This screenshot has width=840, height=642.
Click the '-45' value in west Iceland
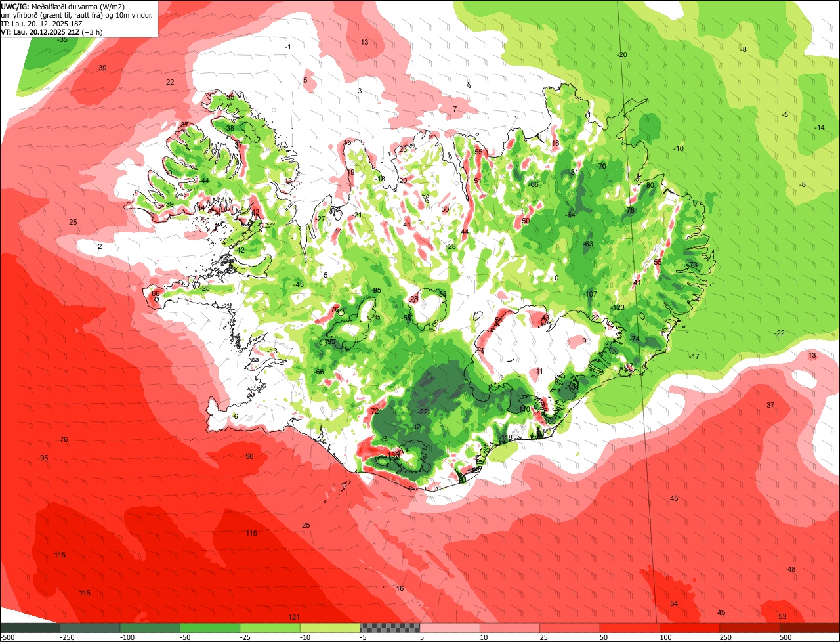(299, 284)
